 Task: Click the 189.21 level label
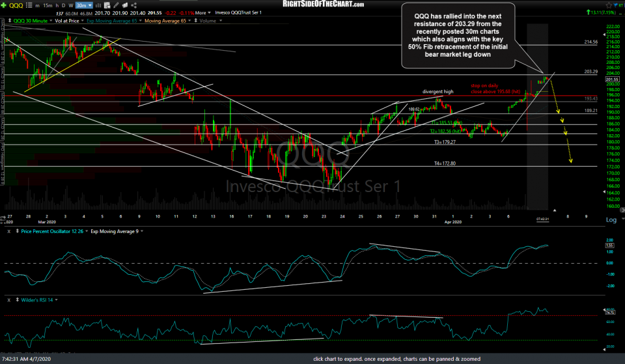[x=590, y=111]
